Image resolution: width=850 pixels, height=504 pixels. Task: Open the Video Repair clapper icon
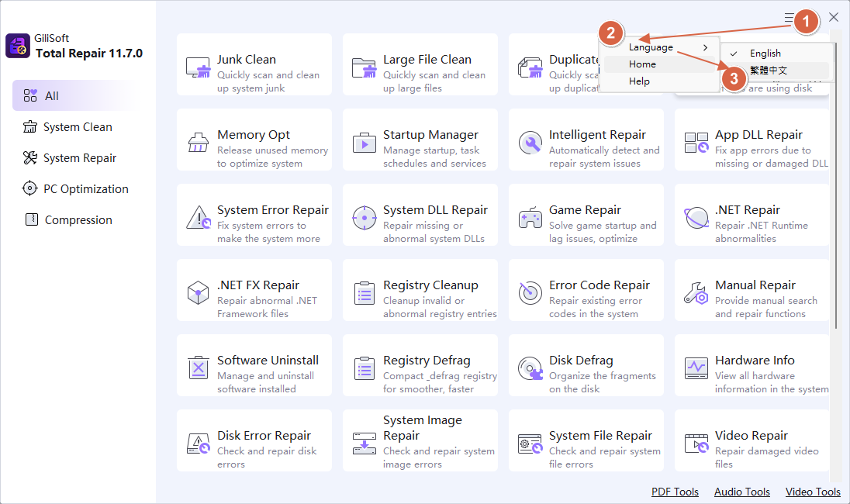click(x=696, y=444)
